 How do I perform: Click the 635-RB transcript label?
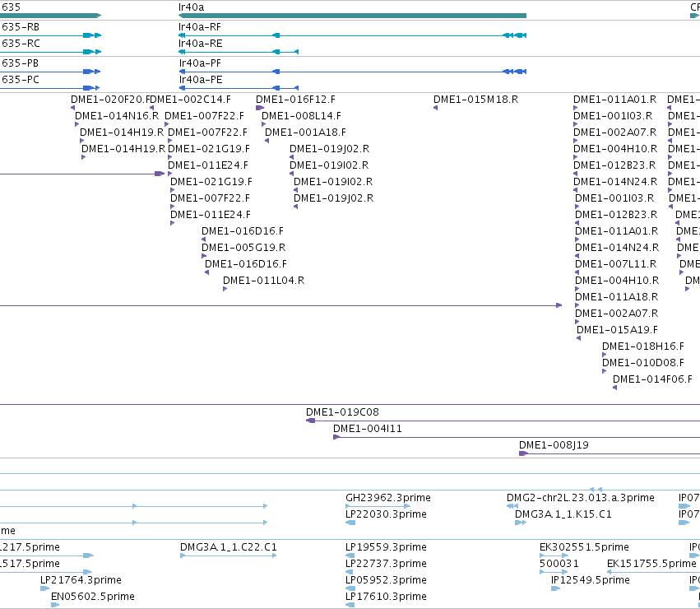20,27
